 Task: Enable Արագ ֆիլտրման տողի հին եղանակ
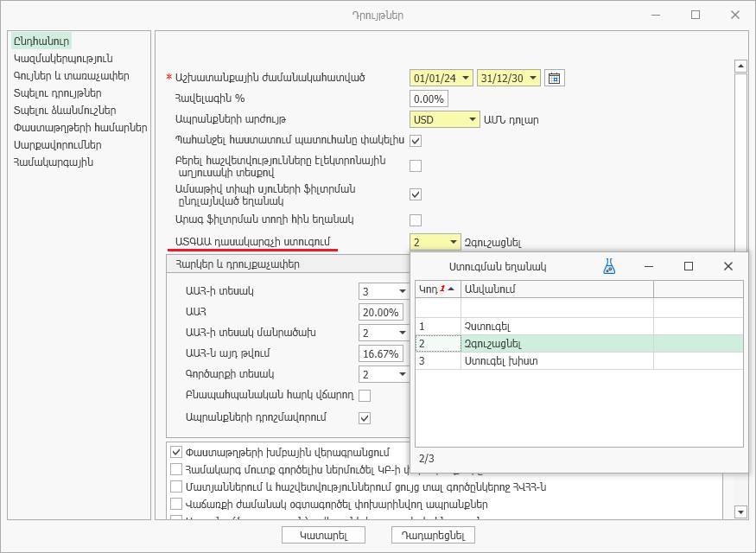point(416,219)
